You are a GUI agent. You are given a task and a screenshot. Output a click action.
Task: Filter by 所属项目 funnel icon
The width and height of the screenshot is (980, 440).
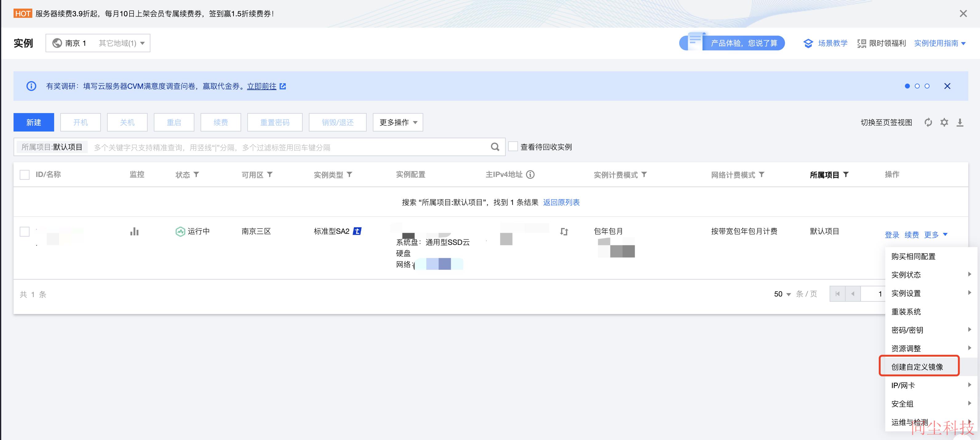pos(846,175)
